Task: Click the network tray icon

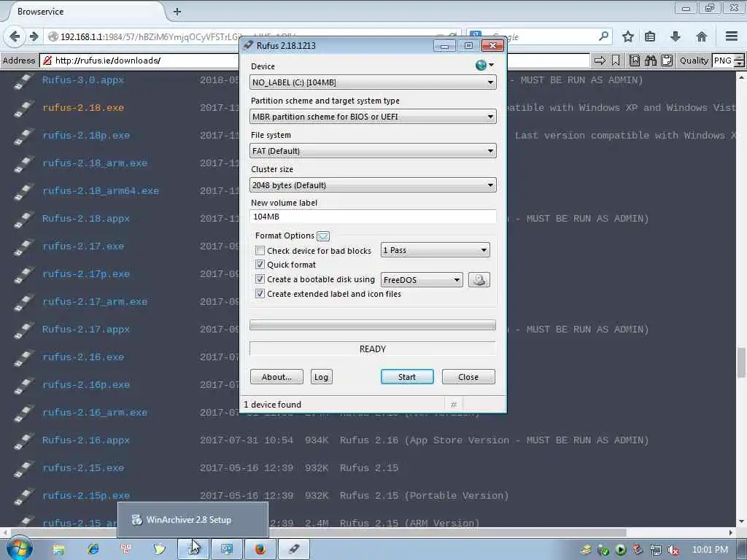Action: pos(656,550)
